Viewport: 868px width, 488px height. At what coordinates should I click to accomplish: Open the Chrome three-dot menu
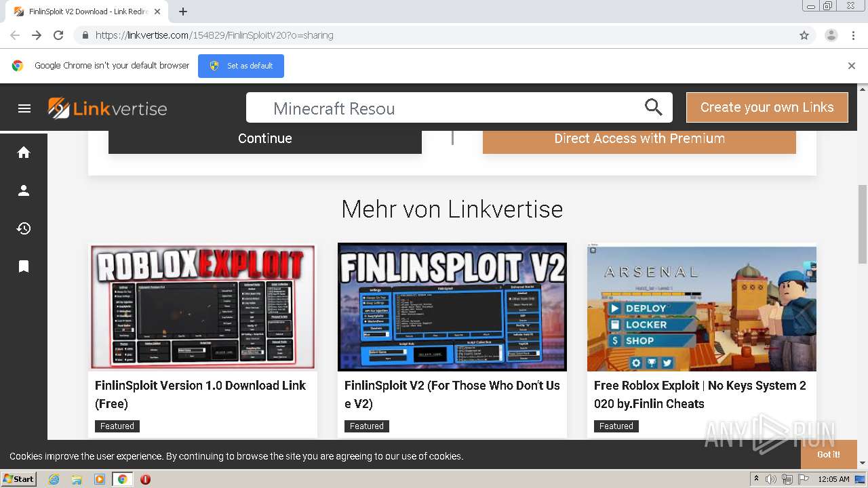[x=853, y=35]
